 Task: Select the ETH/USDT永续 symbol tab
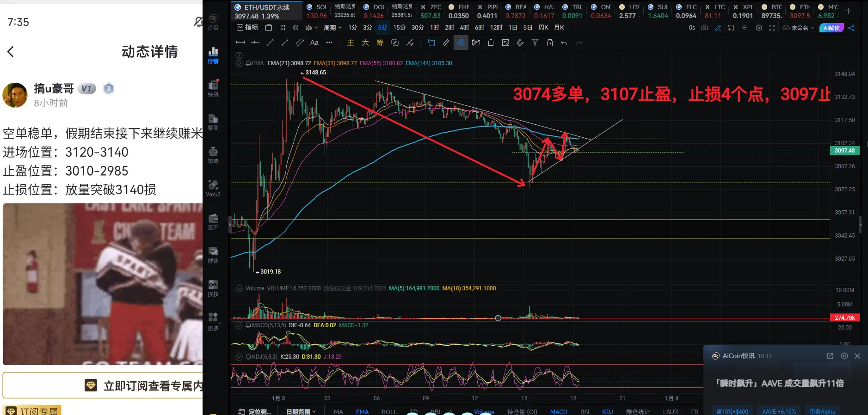(266, 12)
